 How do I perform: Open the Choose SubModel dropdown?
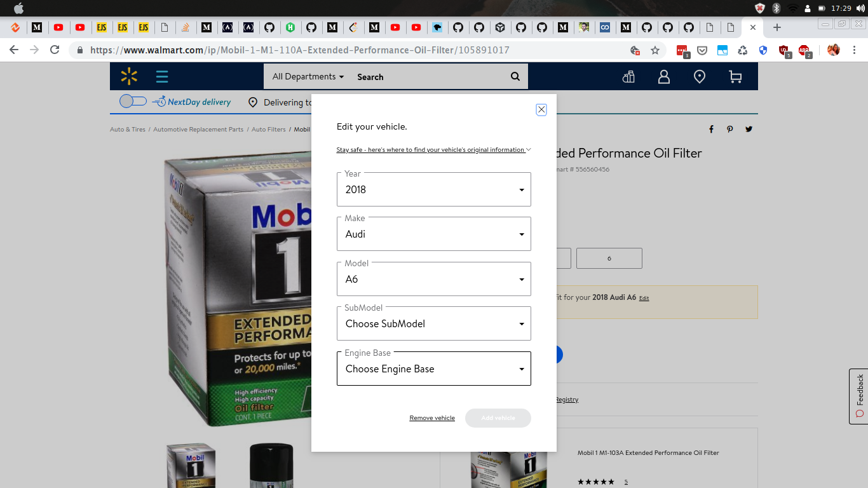(x=434, y=323)
